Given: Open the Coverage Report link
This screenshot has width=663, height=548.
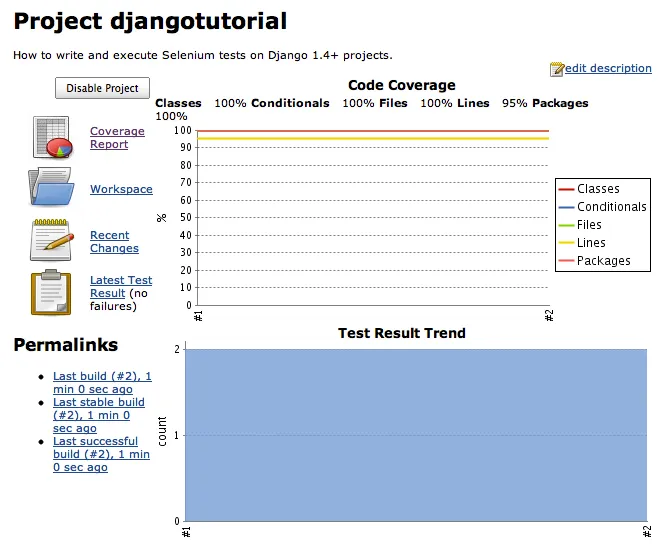Looking at the screenshot, I should (117, 137).
